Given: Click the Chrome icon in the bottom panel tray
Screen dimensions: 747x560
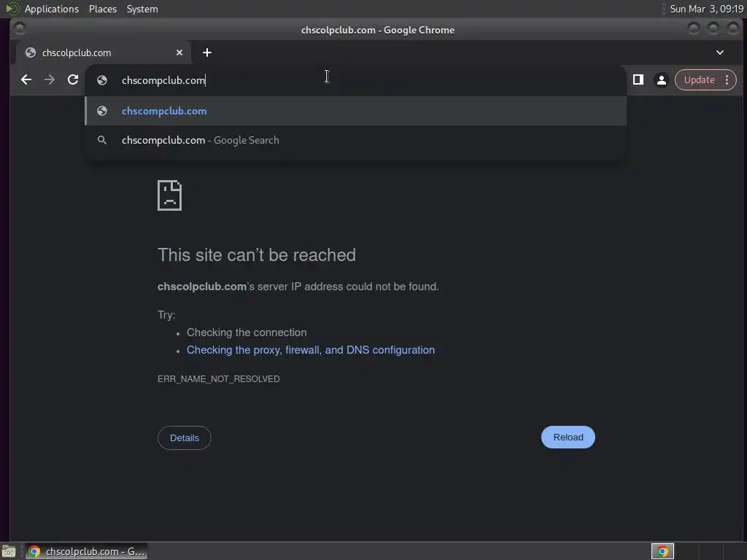Looking at the screenshot, I should (662, 551).
